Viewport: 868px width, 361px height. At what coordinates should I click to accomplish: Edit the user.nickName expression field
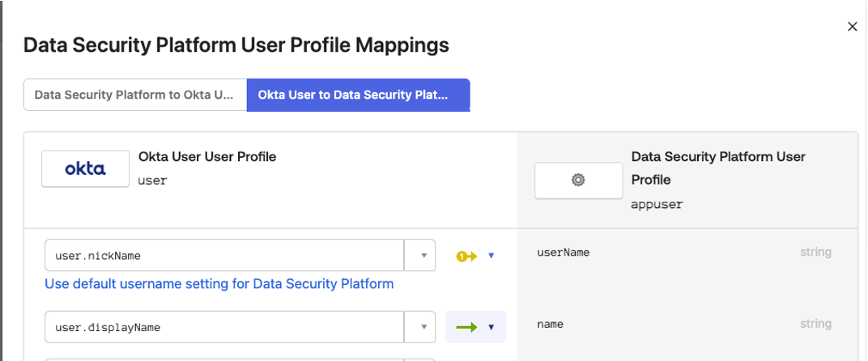coord(224,255)
